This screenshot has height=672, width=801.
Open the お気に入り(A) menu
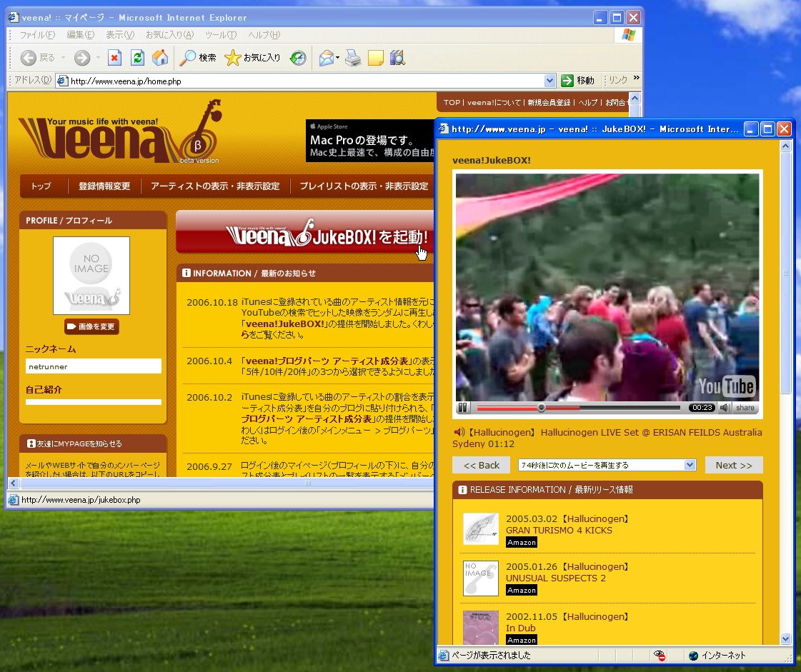[x=169, y=35]
